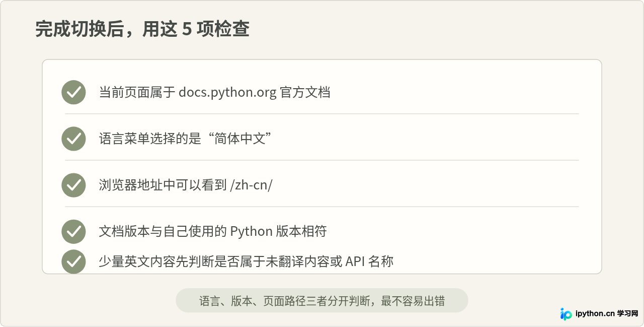Click the ipython.cn 学习网 label
The width and height of the screenshot is (644, 327).
click(606, 313)
